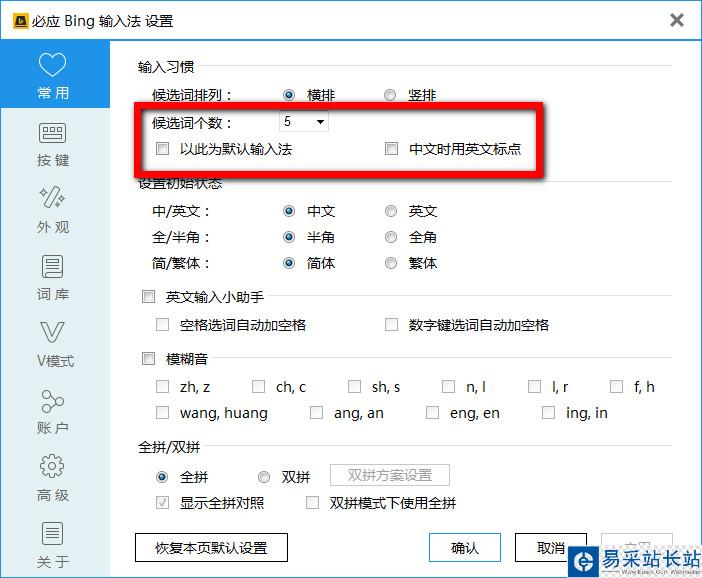The image size is (702, 578).
Task: Enable 英文输入小助手 checkbox
Action: click(x=148, y=296)
